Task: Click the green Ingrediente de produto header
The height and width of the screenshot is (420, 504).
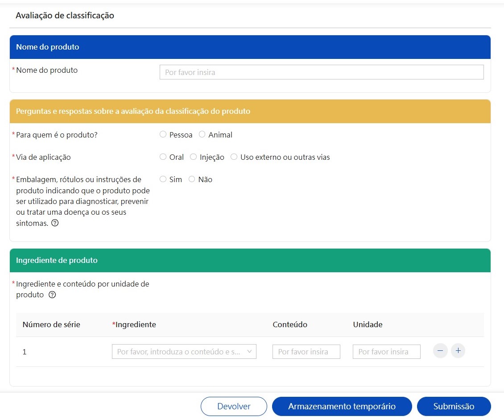Action: pyautogui.click(x=250, y=260)
